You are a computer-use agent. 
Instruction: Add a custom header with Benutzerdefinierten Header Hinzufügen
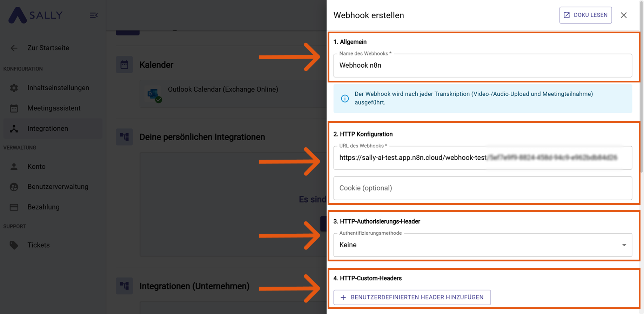(412, 298)
